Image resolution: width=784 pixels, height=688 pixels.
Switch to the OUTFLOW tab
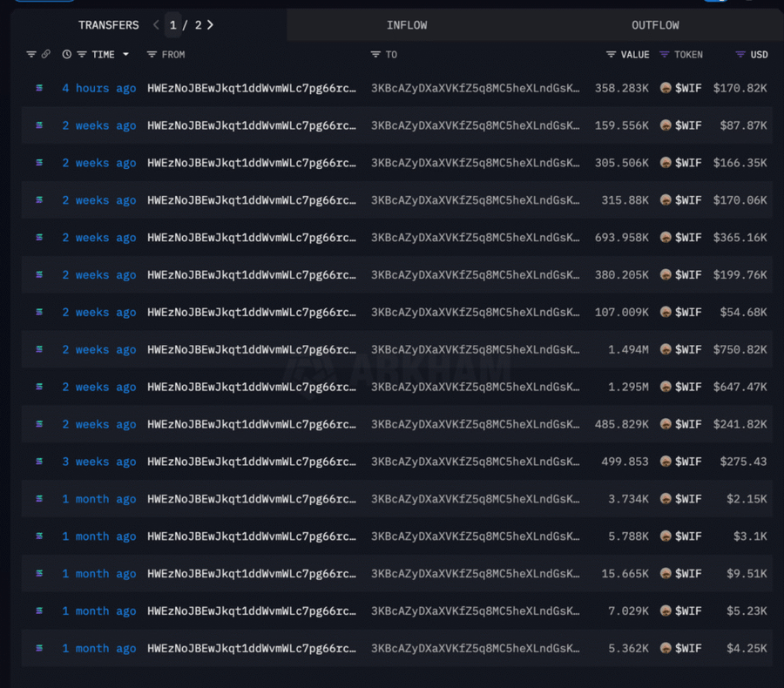pyautogui.click(x=655, y=24)
